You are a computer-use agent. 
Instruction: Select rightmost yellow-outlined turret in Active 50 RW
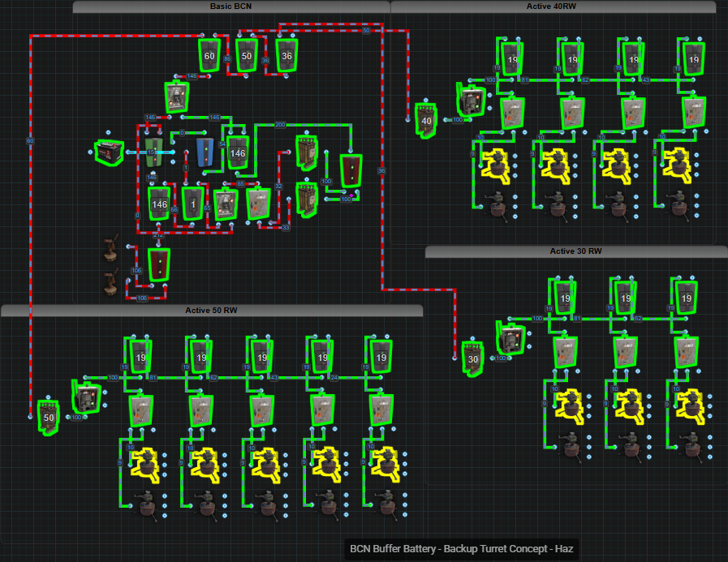385,465
